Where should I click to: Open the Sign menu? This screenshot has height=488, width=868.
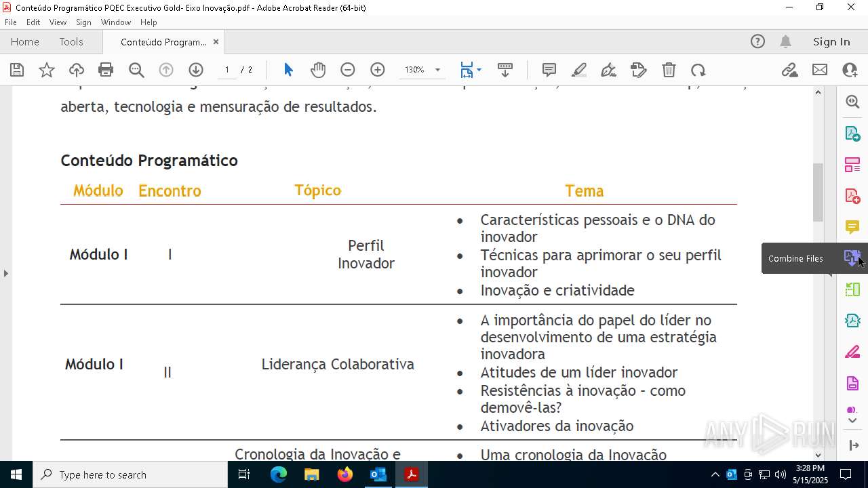tap(83, 22)
